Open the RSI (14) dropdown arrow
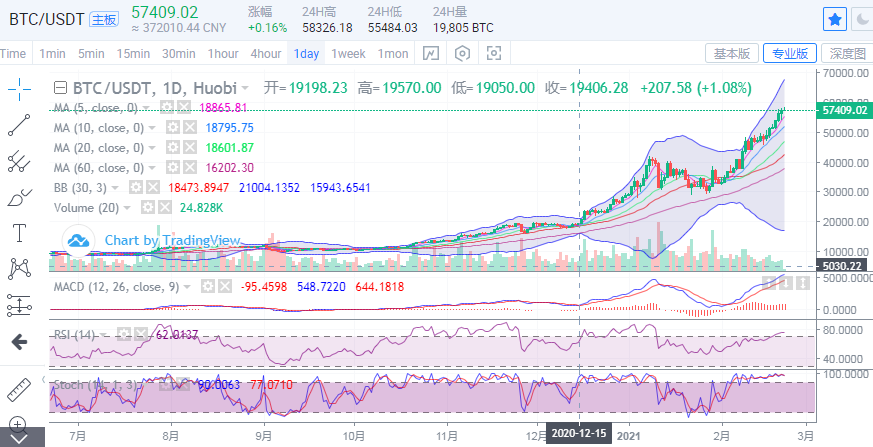The width and height of the screenshot is (873, 447). (104, 335)
